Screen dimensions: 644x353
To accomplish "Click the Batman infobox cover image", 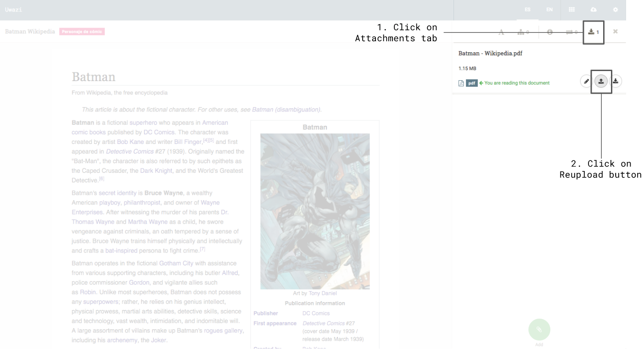I will (315, 211).
